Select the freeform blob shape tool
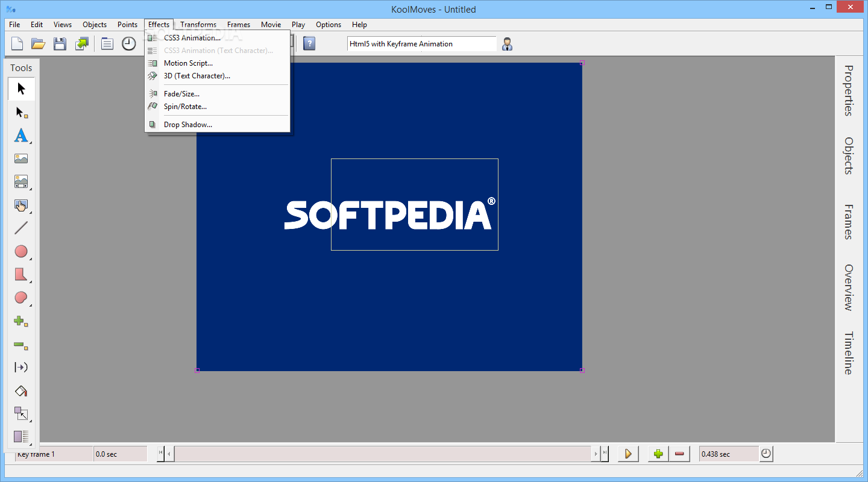The width and height of the screenshot is (868, 482). click(21, 298)
